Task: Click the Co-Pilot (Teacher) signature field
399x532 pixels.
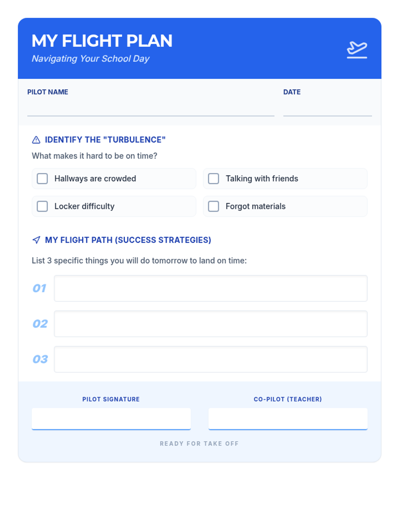Action: [x=288, y=419]
